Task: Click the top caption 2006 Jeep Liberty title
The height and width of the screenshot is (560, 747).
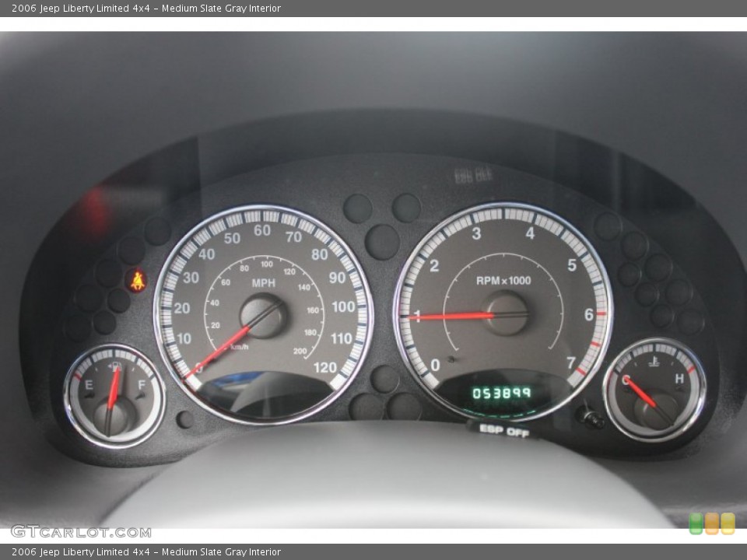Action: point(146,8)
